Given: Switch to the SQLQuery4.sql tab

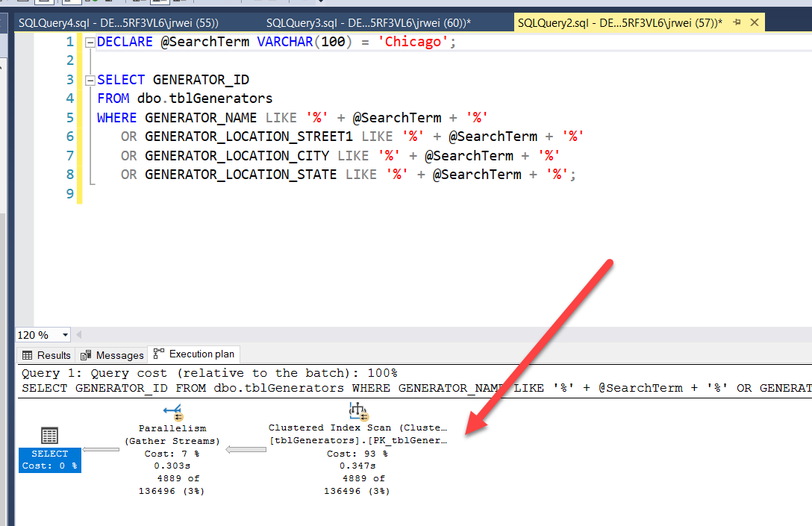Looking at the screenshot, I should coord(119,23).
